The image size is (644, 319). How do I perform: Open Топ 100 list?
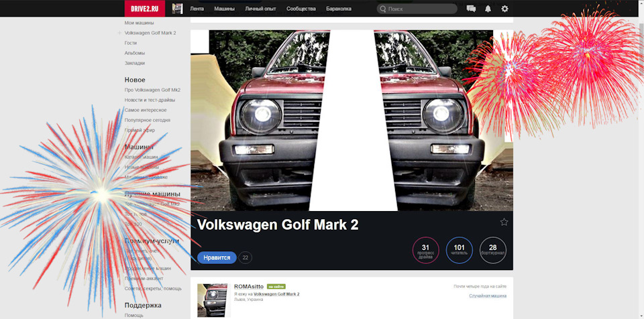click(133, 224)
